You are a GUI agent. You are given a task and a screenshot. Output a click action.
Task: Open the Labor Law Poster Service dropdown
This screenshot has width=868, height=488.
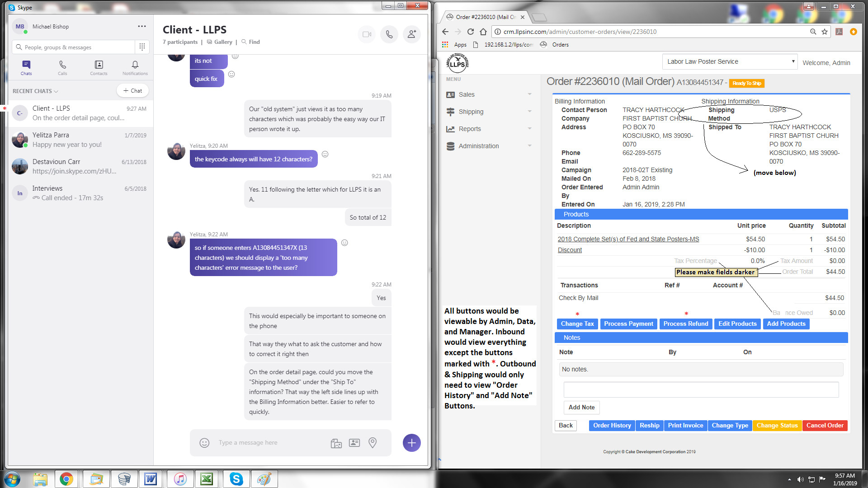(x=730, y=61)
